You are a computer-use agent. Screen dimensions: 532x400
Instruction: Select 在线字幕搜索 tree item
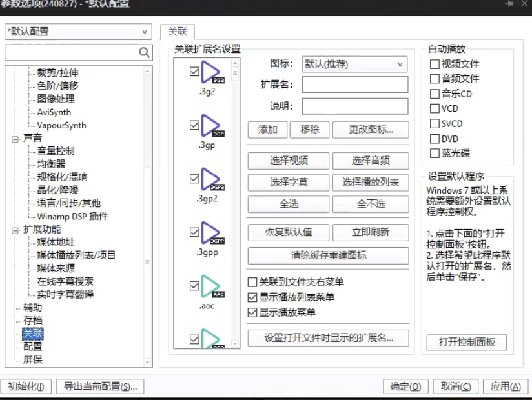tap(65, 281)
